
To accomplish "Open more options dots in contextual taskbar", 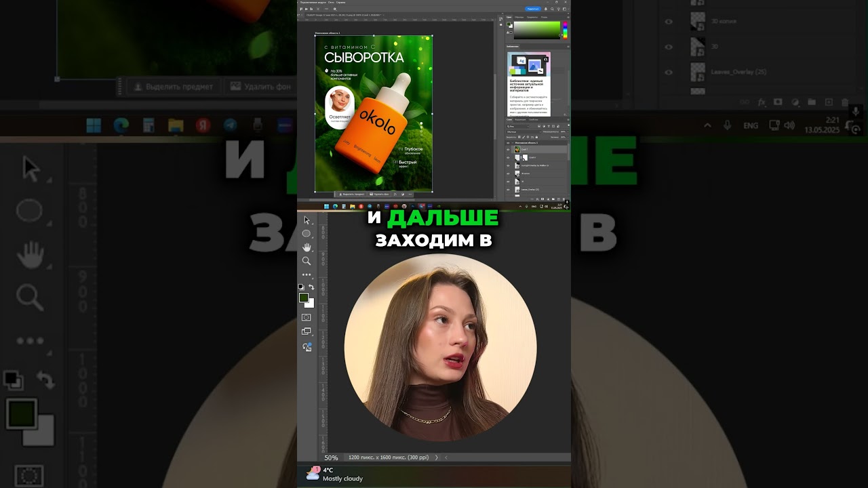I will tap(410, 194).
